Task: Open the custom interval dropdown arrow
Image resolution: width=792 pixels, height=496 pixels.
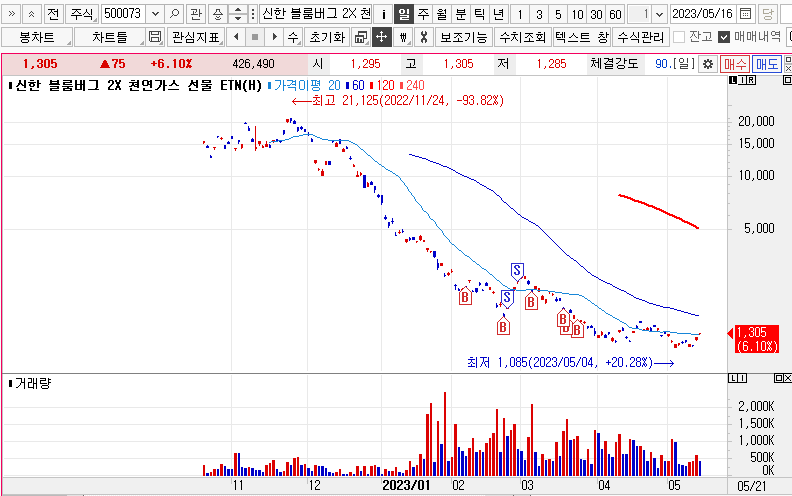Action: click(x=659, y=14)
